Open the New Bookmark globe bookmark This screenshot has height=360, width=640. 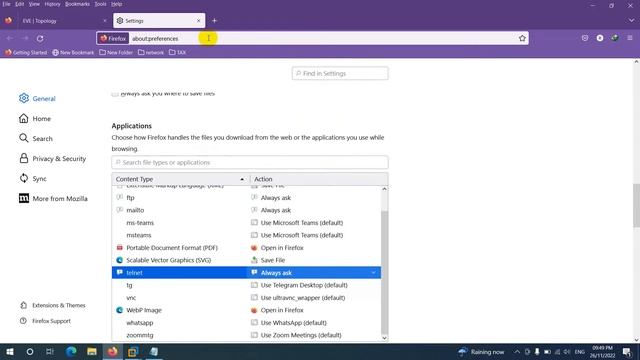point(73,52)
